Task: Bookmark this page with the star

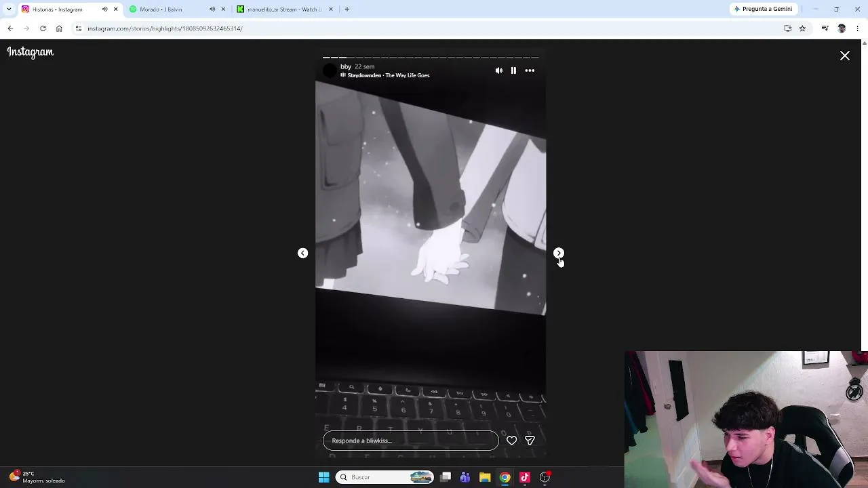Action: (x=802, y=28)
